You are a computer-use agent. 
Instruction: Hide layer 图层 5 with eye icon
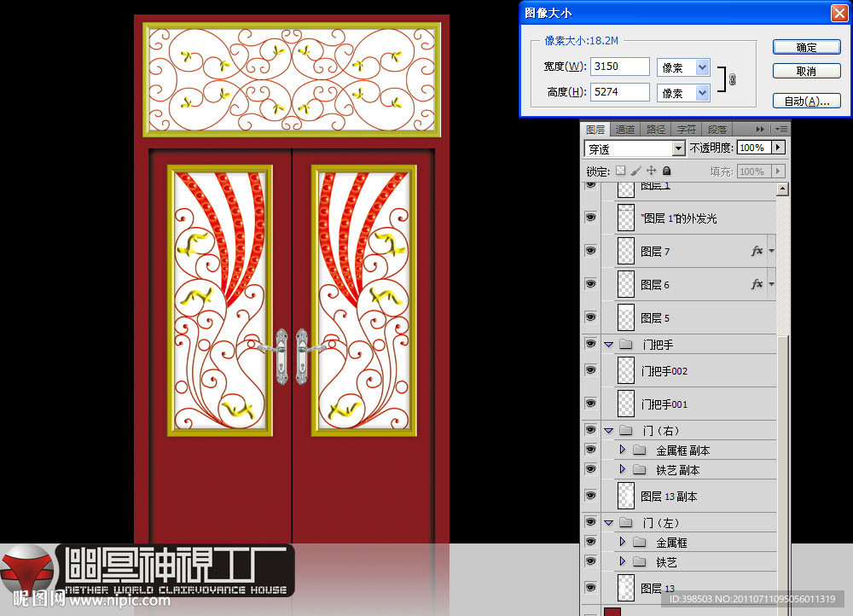point(591,317)
